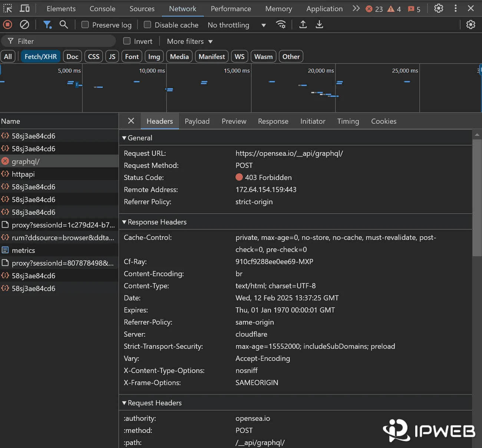Toggle the All request type filter

[x=8, y=56]
